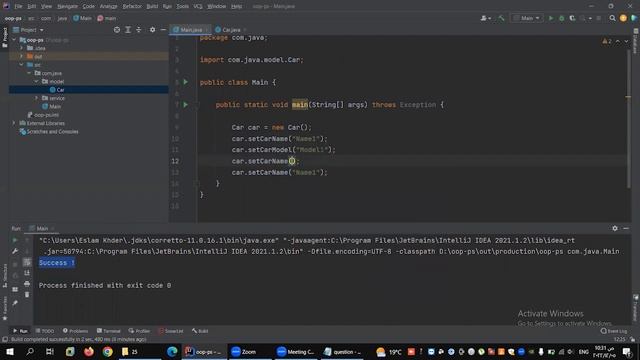The width and height of the screenshot is (640, 360).
Task: Open Project panel settings gear
Action: [x=152, y=30]
